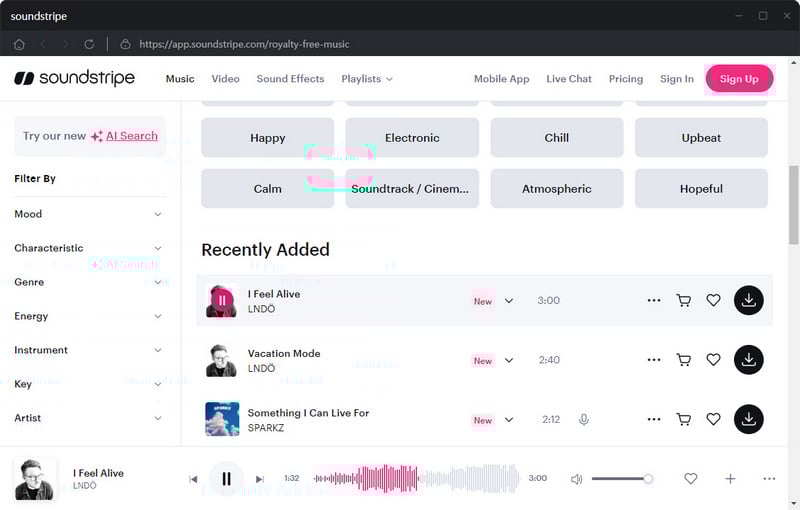The image size is (800, 510).
Task: Adjust the volume slider
Action: click(622, 478)
